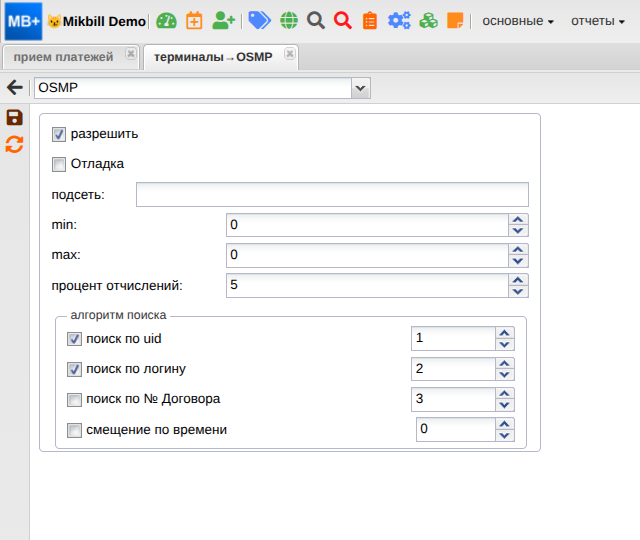This screenshot has width=640, height=540.
Task: Decrease the min value with down arrow
Action: pyautogui.click(x=518, y=231)
